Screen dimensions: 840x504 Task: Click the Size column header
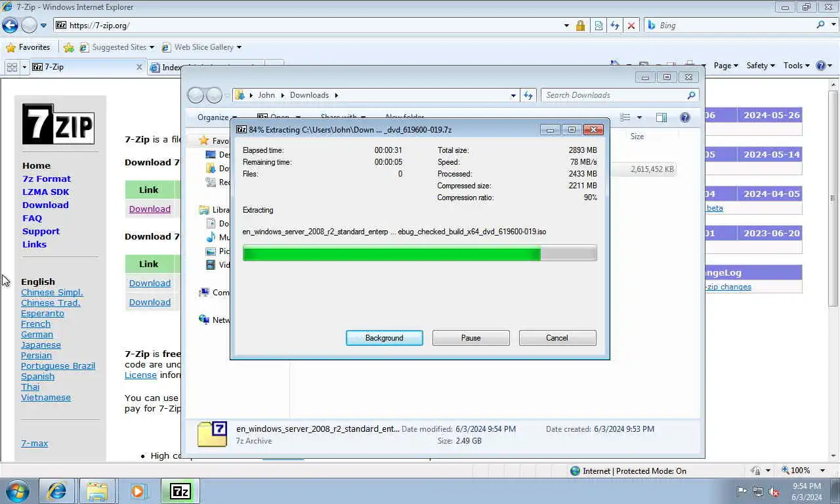pyautogui.click(x=637, y=136)
